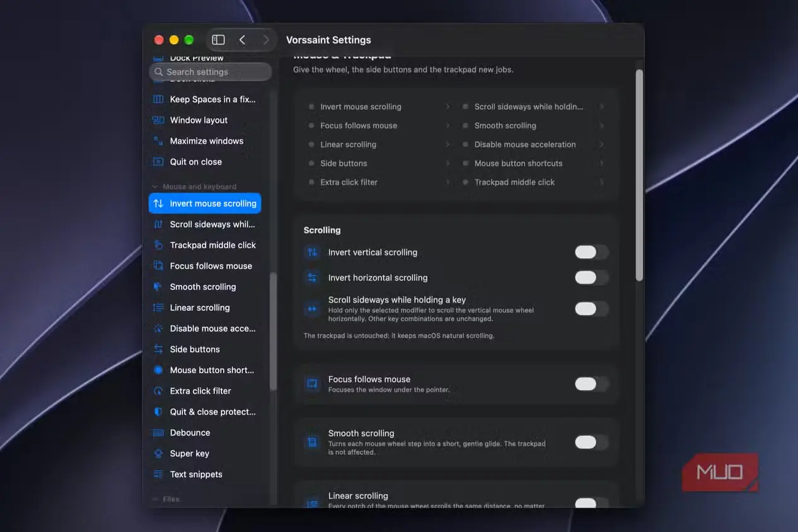This screenshot has height=532, width=798.
Task: Click the Maximize windows icon in the sidebar
Action: (158, 141)
